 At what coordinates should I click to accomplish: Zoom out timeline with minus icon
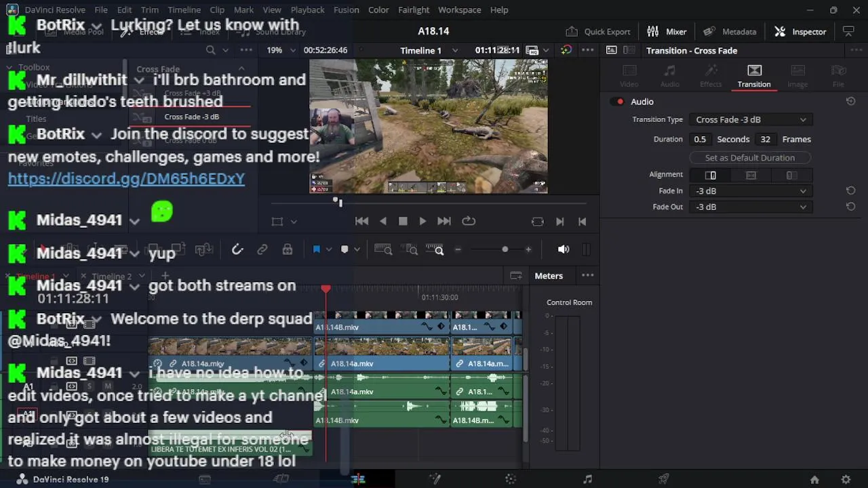tap(458, 249)
